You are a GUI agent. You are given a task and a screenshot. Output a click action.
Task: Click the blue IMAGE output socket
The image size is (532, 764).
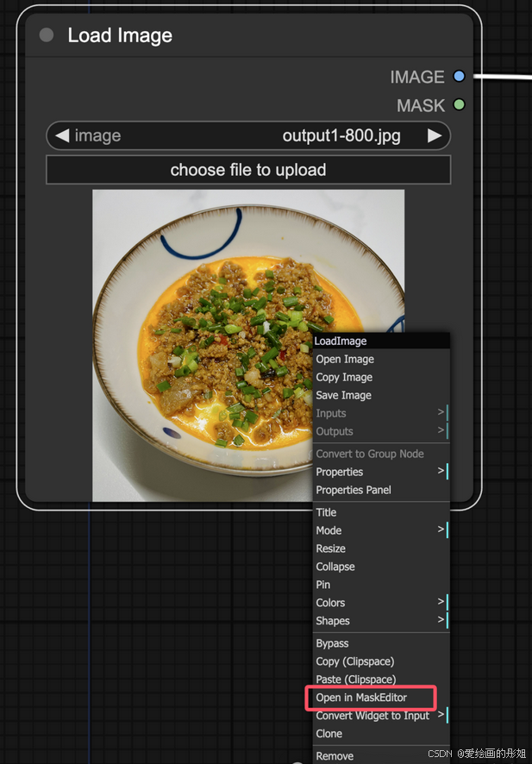pos(459,77)
